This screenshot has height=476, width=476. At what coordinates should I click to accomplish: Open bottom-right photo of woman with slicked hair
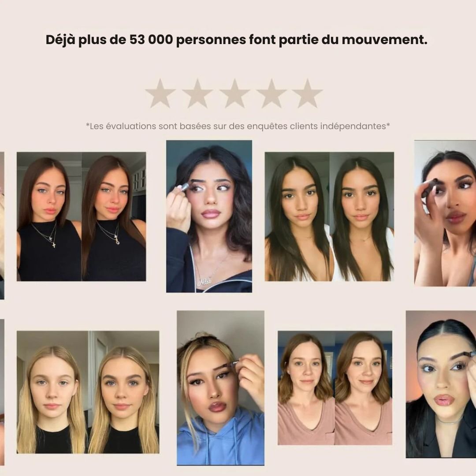click(x=441, y=384)
